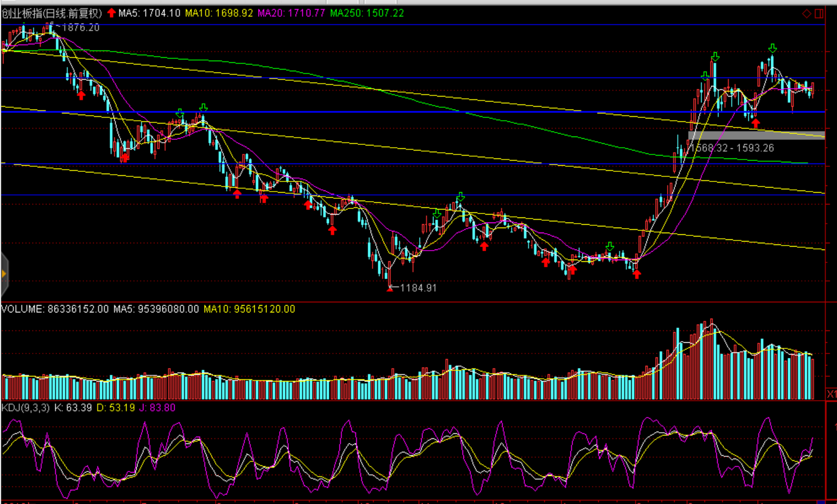This screenshot has width=837, height=504.
Task: Click the red diamond icon at top right
Action: pyautogui.click(x=807, y=13)
